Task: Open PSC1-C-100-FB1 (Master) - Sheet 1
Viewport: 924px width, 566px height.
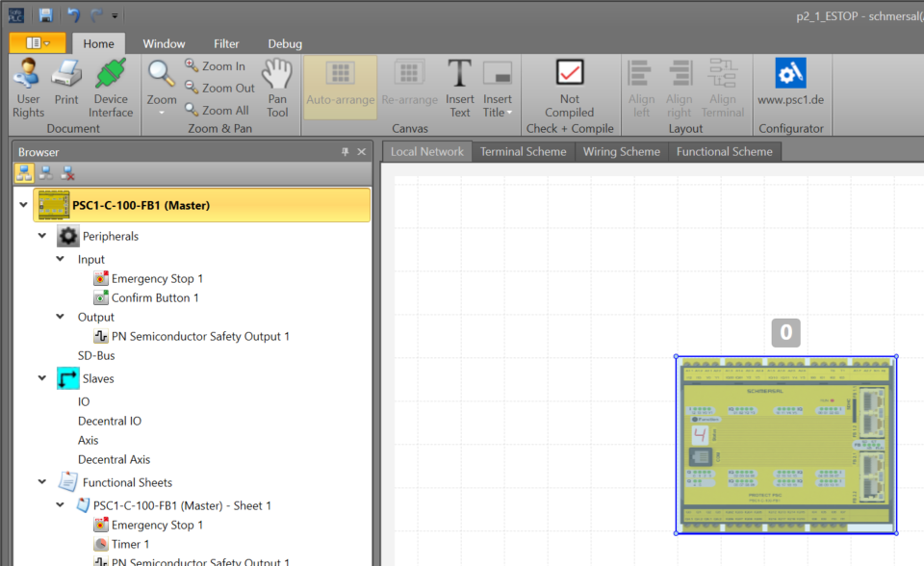Action: click(174, 505)
